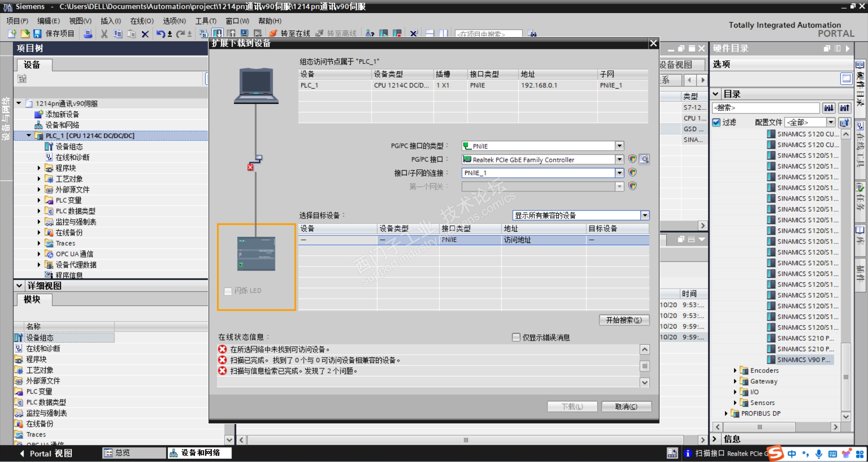Click the profile settings icon in catalog
Image resolution: width=868 pixels, height=462 pixels.
pyautogui.click(x=844, y=122)
